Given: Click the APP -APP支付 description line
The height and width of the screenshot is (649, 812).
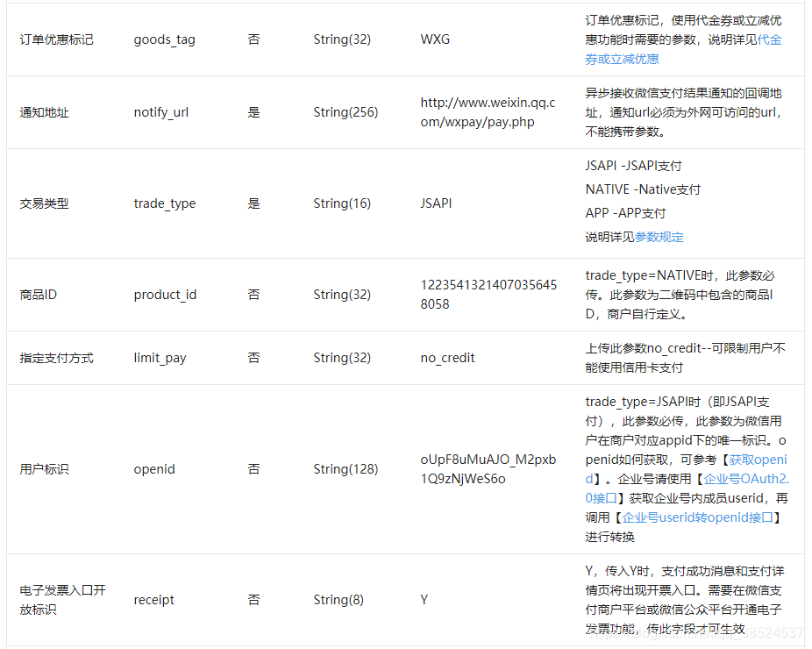Looking at the screenshot, I should click(625, 213).
